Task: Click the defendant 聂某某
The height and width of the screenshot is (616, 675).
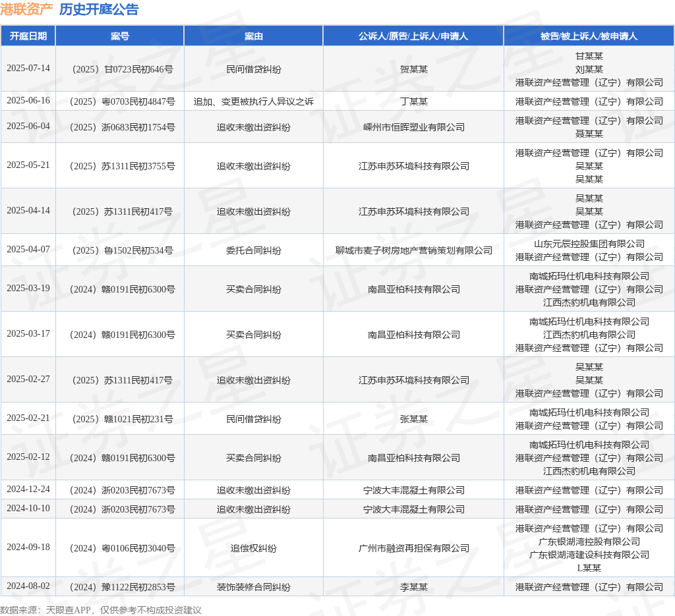Action: coord(589,134)
